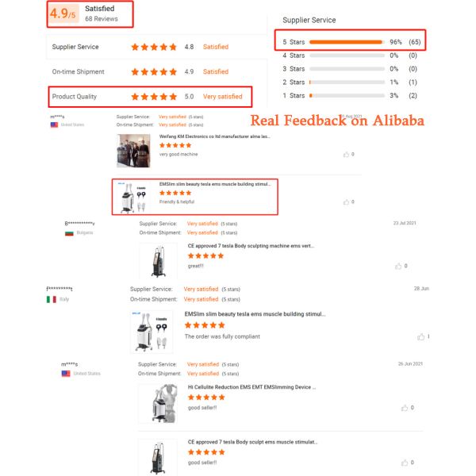Open the people photo thumbnail in first review
This screenshot has width=476, height=476.
pos(133,150)
